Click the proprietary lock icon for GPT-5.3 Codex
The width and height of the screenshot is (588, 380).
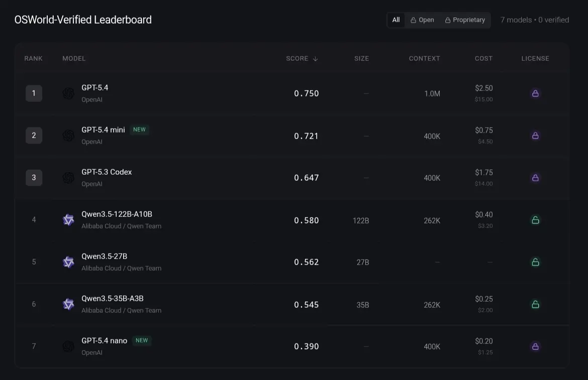click(x=535, y=178)
